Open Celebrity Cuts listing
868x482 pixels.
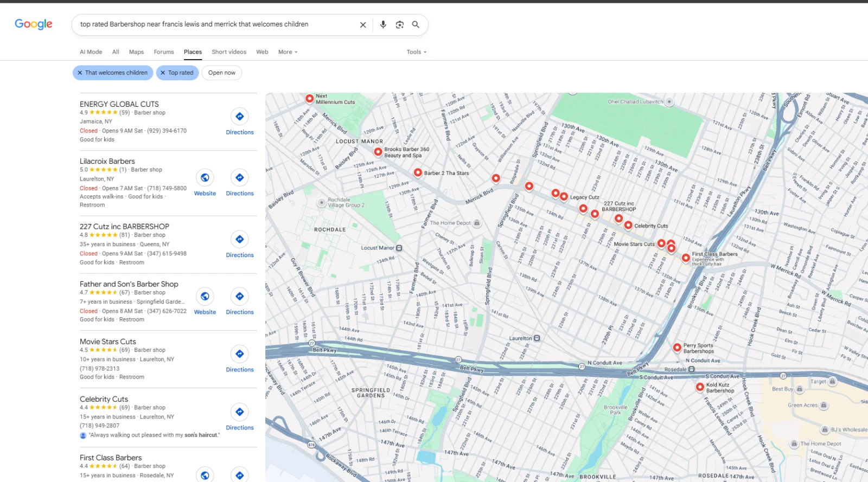(x=104, y=399)
